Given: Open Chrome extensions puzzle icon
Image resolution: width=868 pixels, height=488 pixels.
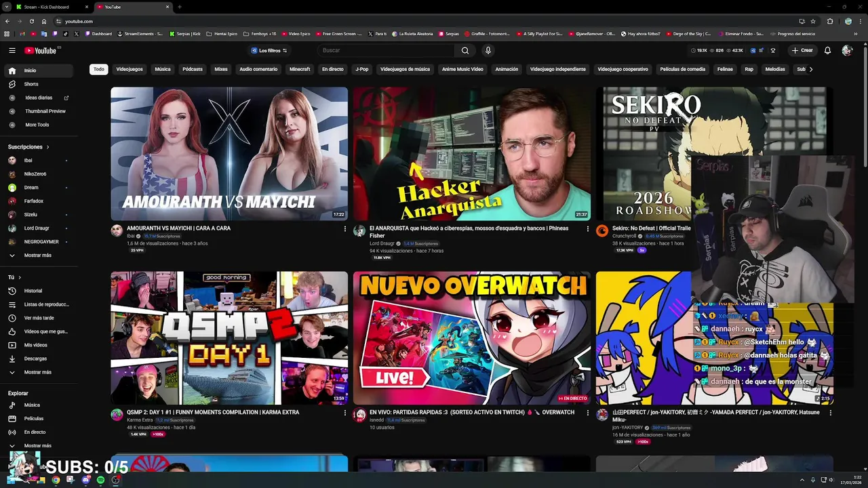Looking at the screenshot, I should tap(830, 21).
